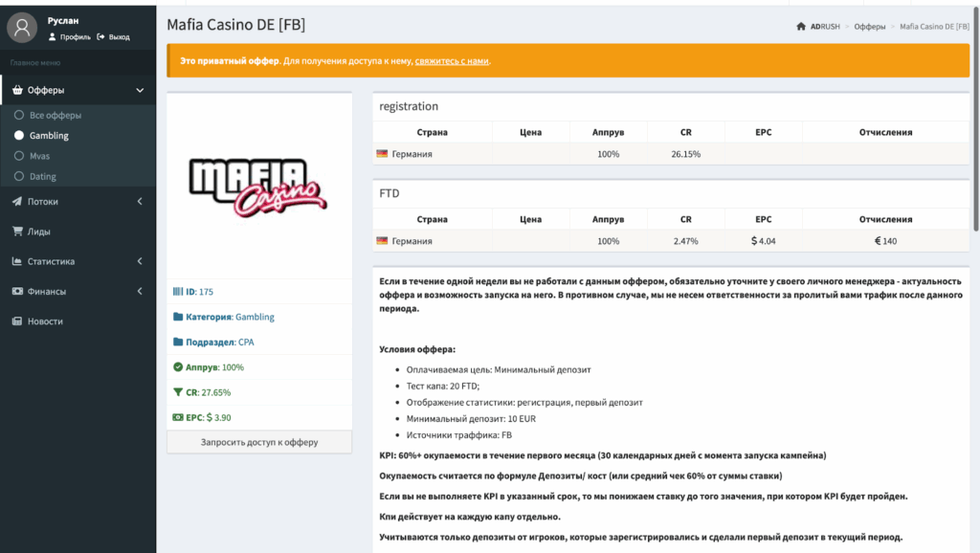The image size is (980, 553).
Task: Open the Потоки menu label
Action: [42, 201]
